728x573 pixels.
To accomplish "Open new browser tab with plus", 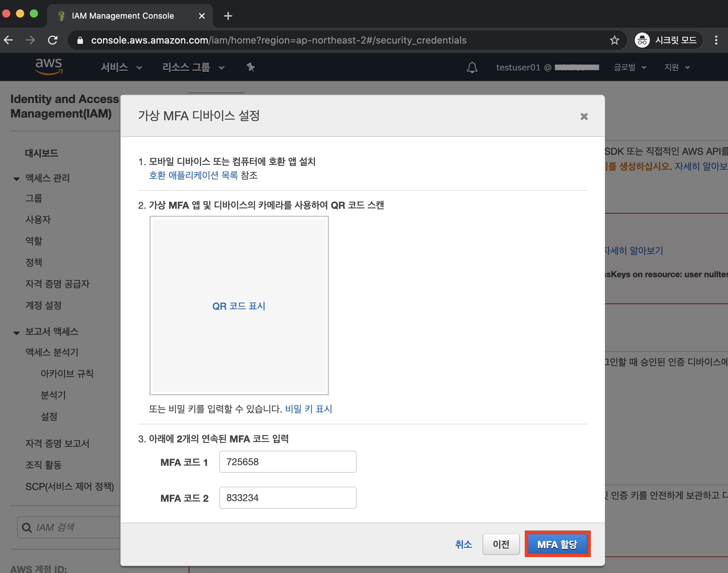I will tap(228, 16).
